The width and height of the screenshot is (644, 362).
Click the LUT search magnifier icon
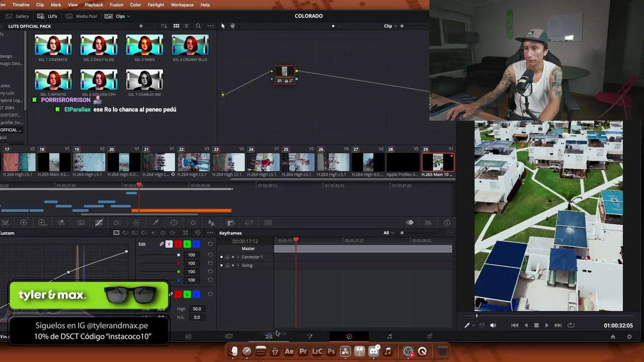point(198,26)
